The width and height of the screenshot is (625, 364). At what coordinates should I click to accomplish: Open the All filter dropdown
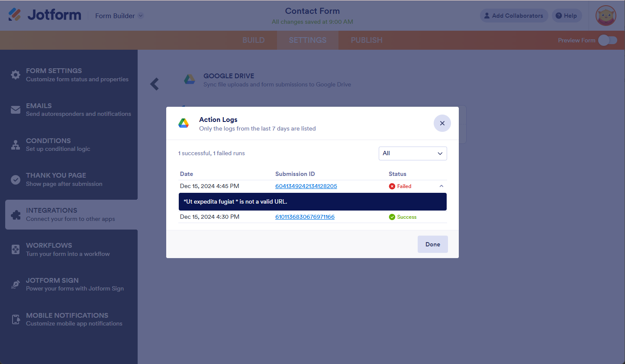413,153
